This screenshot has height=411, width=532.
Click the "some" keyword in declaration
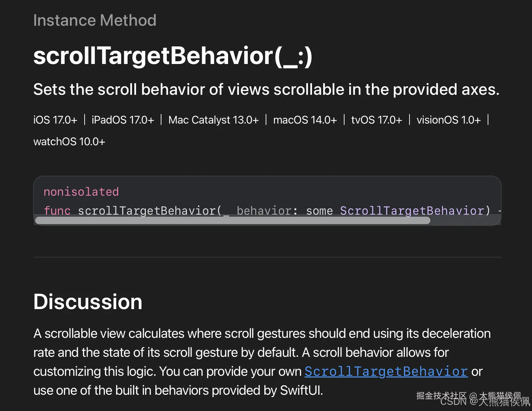tap(319, 211)
